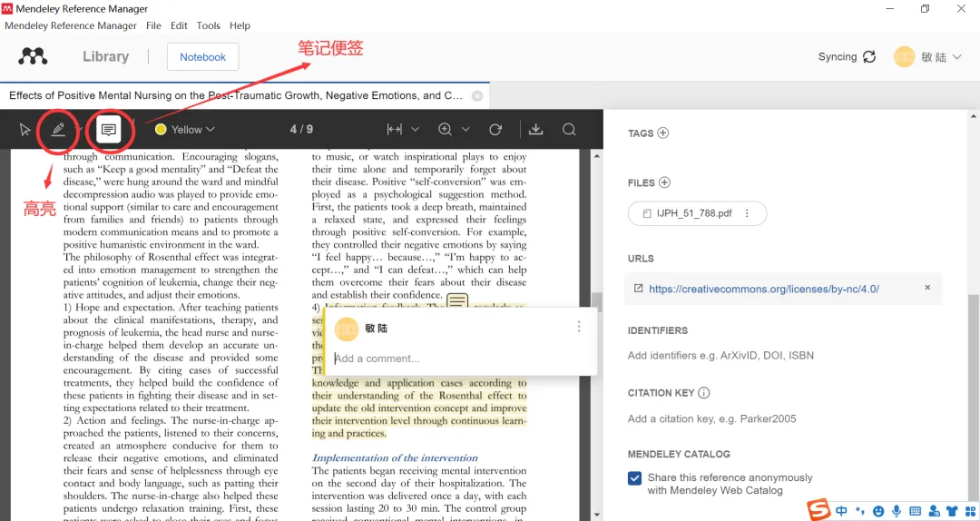Open the Tools menu
Image resolution: width=980 pixels, height=521 pixels.
coord(208,25)
